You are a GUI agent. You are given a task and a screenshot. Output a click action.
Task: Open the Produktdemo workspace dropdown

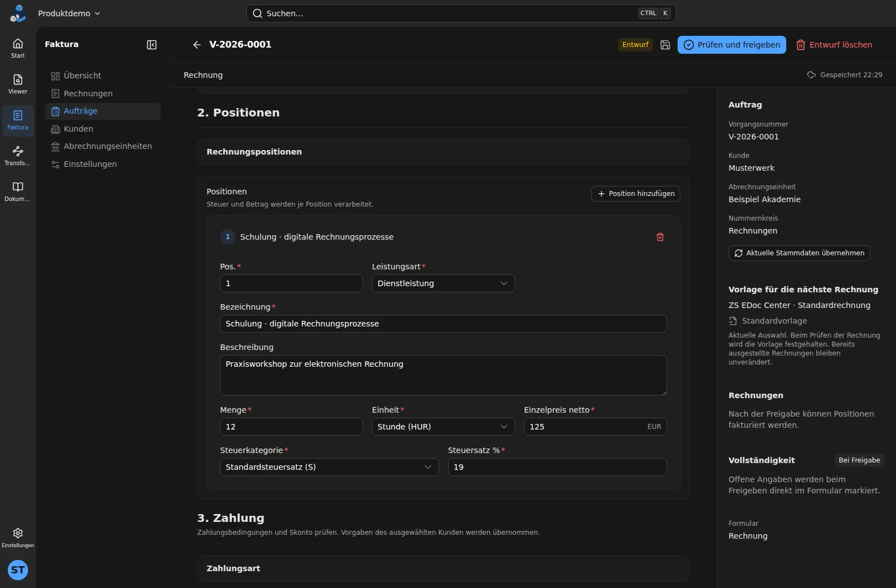tap(69, 13)
